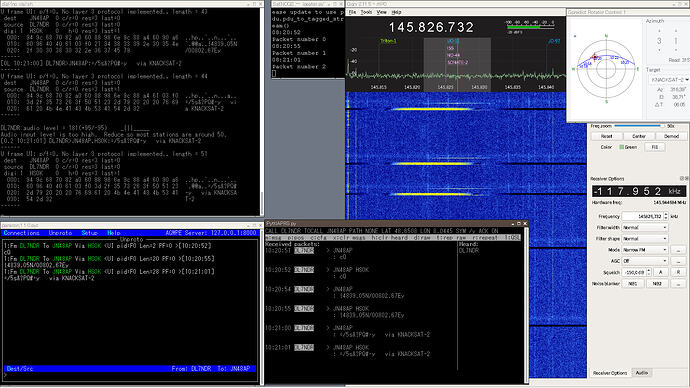Click DL7NDR in the PyHamAPRS Heard list

[x=468, y=251]
